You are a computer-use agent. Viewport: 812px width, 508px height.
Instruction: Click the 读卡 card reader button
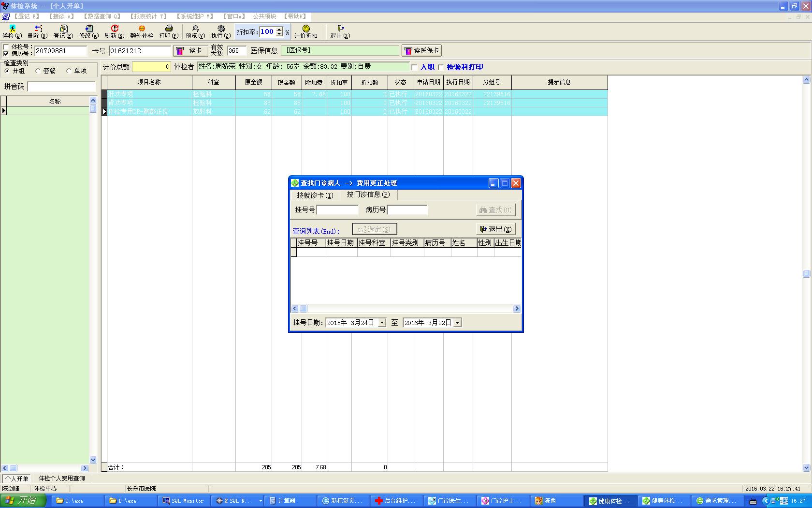tap(190, 51)
